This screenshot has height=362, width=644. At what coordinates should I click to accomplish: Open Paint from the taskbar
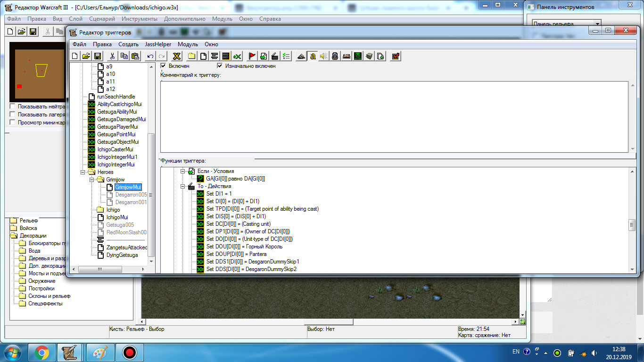click(100, 353)
